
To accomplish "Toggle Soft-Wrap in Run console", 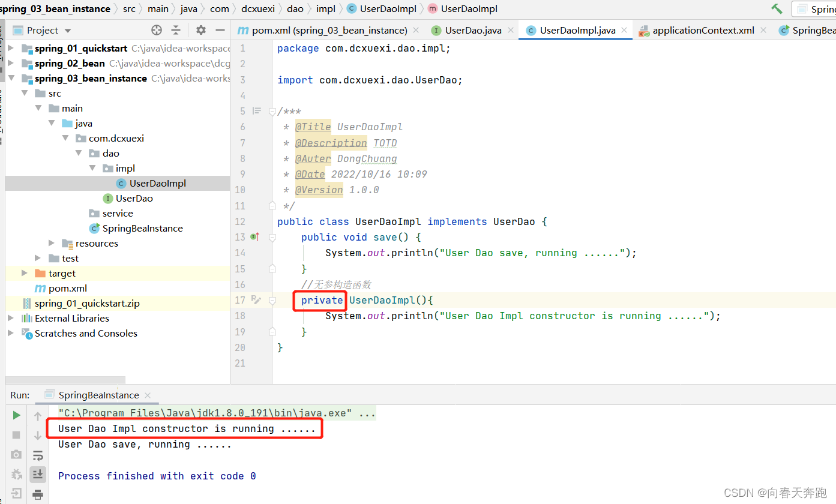I will pos(38,455).
